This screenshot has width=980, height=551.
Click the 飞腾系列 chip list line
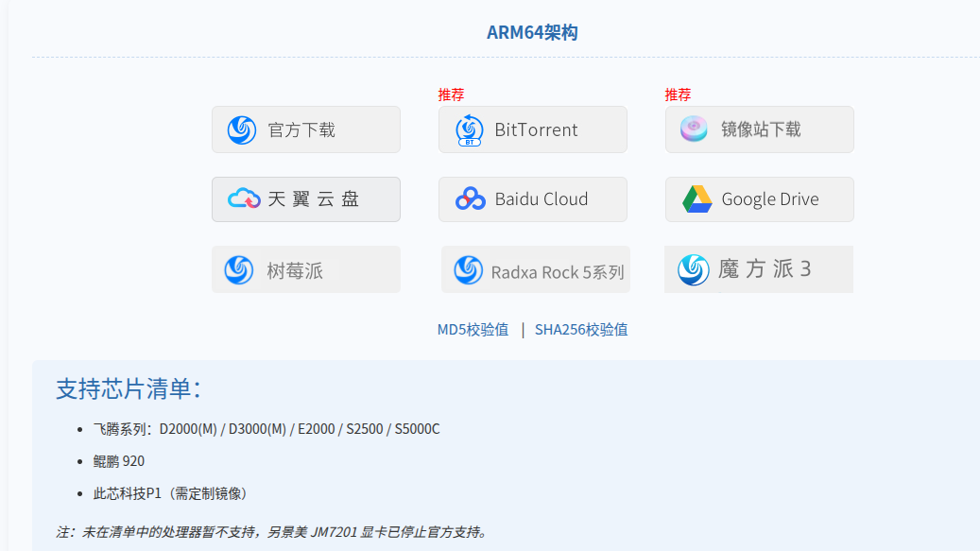(x=266, y=429)
